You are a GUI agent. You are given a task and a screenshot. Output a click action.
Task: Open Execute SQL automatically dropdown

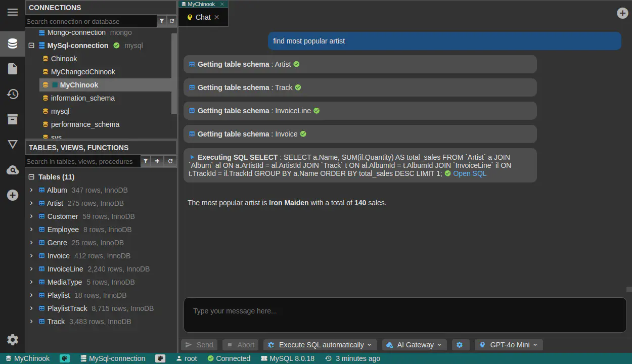(320, 345)
